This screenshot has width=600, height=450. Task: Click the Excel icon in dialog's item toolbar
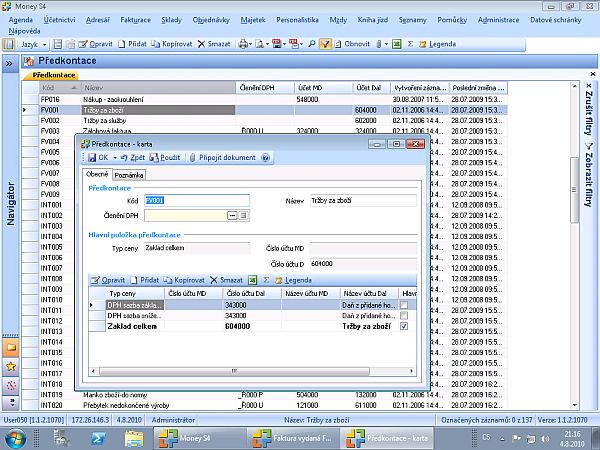252,280
